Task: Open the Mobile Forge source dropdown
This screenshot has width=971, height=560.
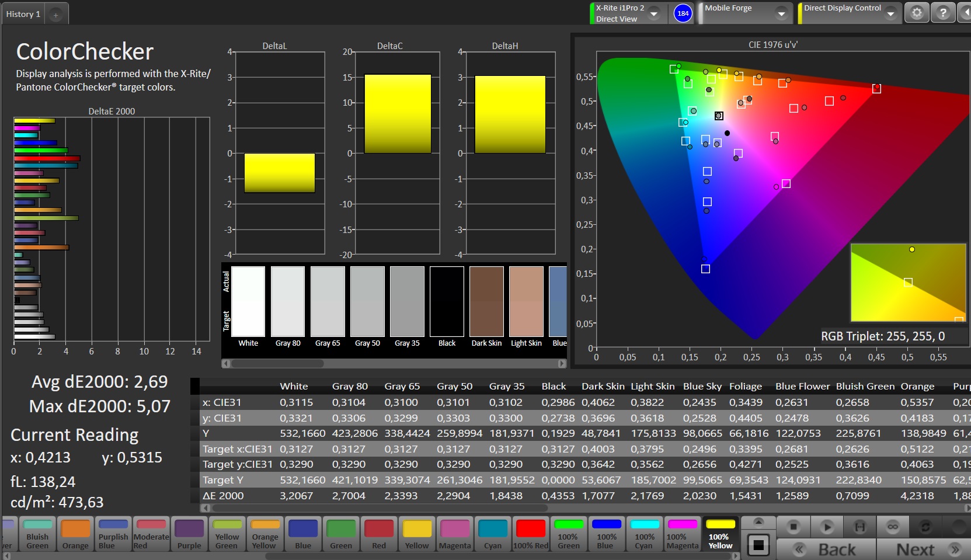Action: [781, 13]
